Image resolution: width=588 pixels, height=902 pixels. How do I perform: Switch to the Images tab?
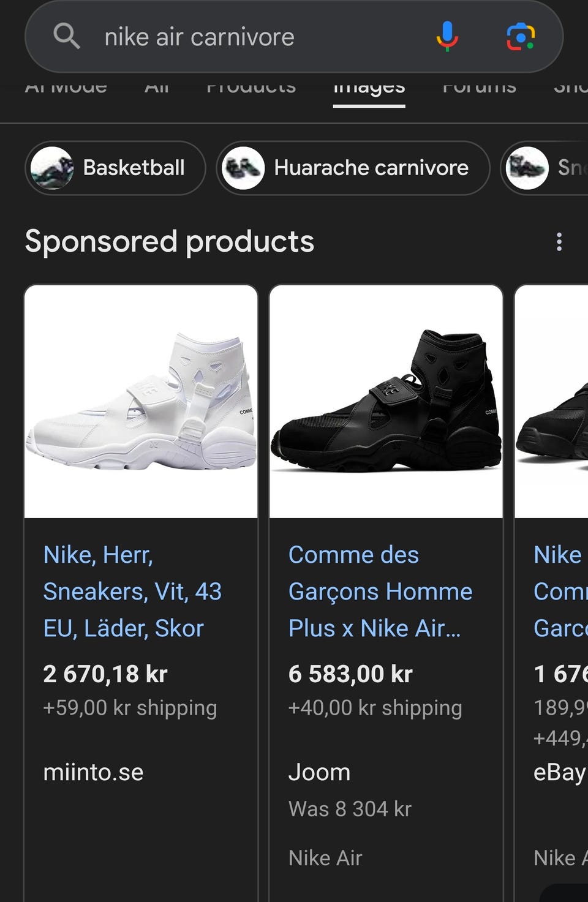369,89
